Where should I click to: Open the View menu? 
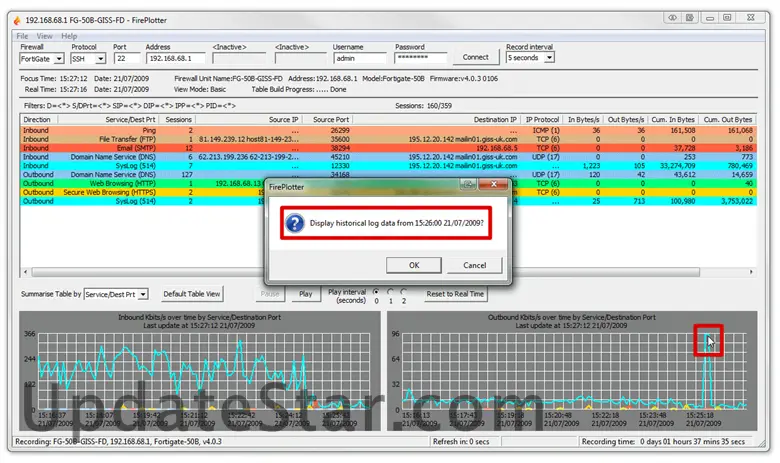click(44, 36)
